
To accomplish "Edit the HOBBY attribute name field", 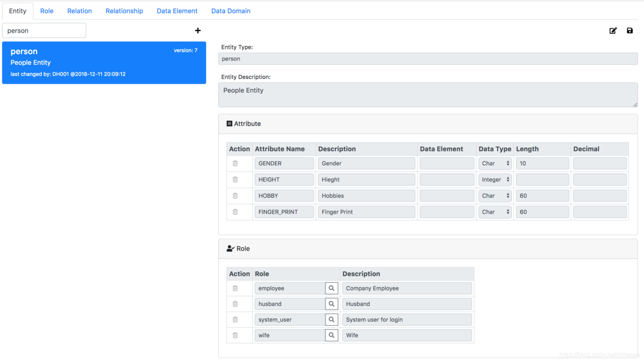I will [284, 195].
